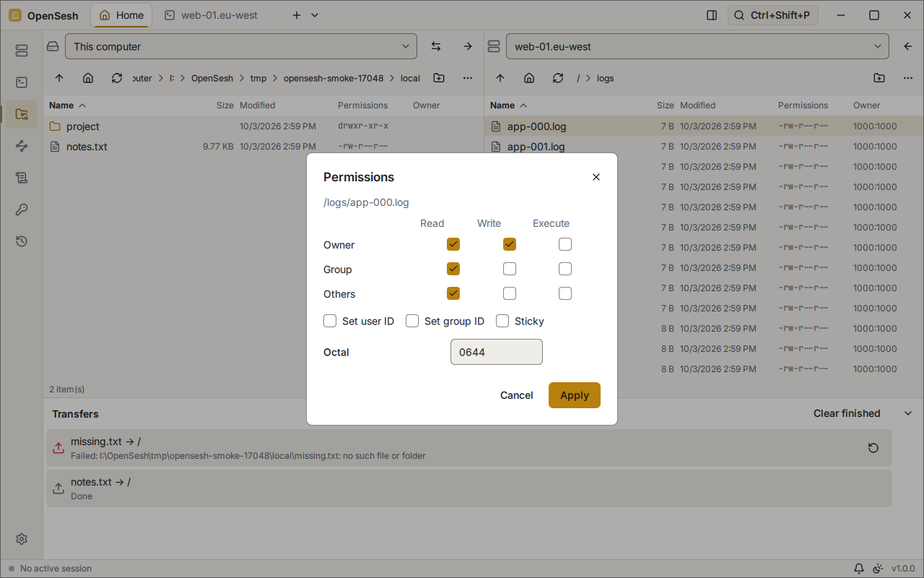Image resolution: width=924 pixels, height=578 pixels.
Task: Open settings gear in sidebar
Action: [22, 539]
